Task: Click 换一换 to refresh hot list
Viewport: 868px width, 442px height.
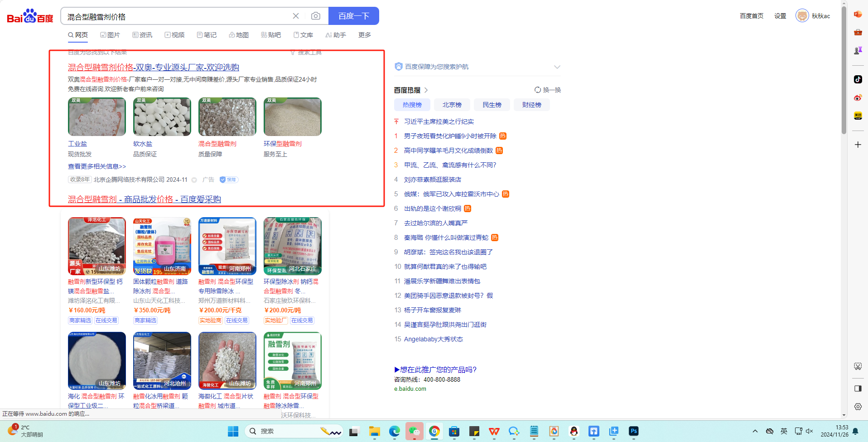Action: tap(548, 90)
